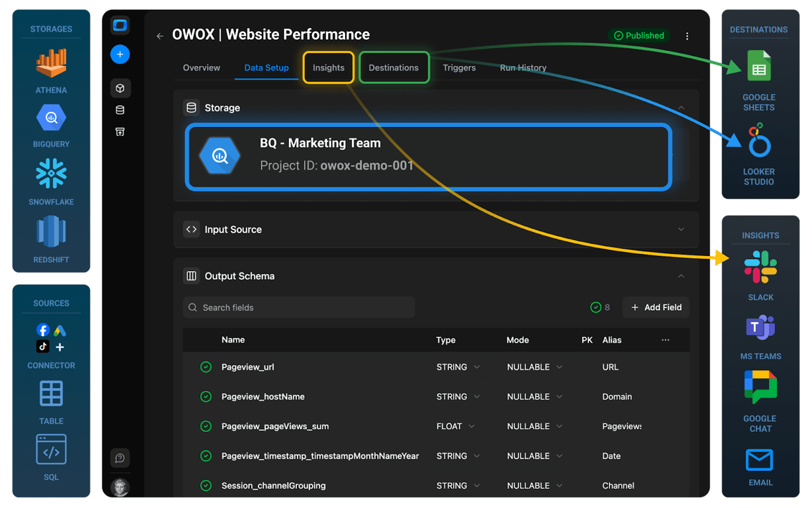Image resolution: width=812 pixels, height=508 pixels.
Task: Toggle the Pageview_hostName field status check
Action: click(x=206, y=397)
